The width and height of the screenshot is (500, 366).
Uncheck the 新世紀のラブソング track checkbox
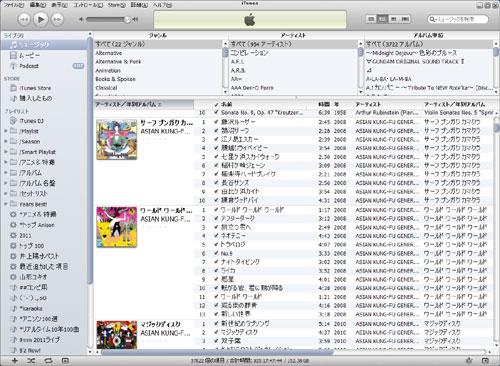217,323
